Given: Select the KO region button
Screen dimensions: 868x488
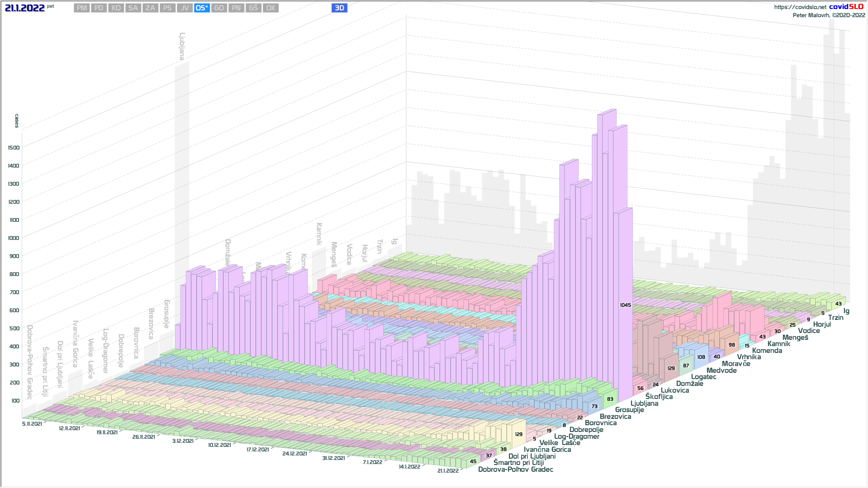Looking at the screenshot, I should (116, 8).
